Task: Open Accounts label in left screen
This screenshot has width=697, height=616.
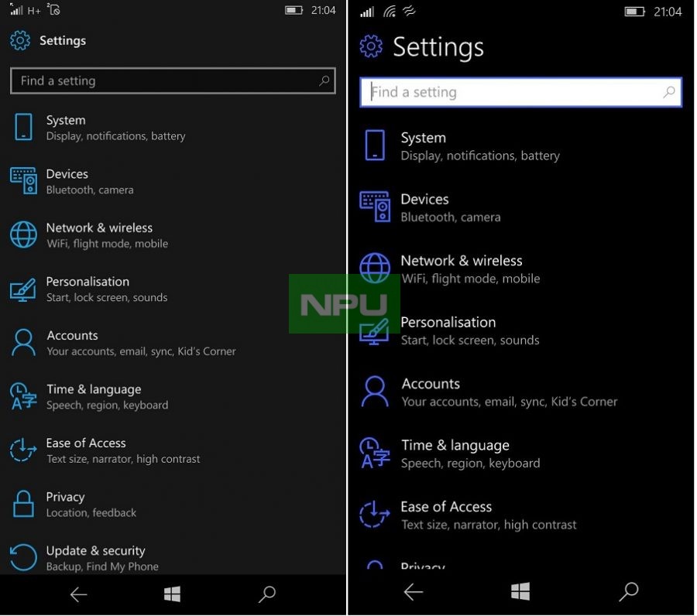Action: 73,335
